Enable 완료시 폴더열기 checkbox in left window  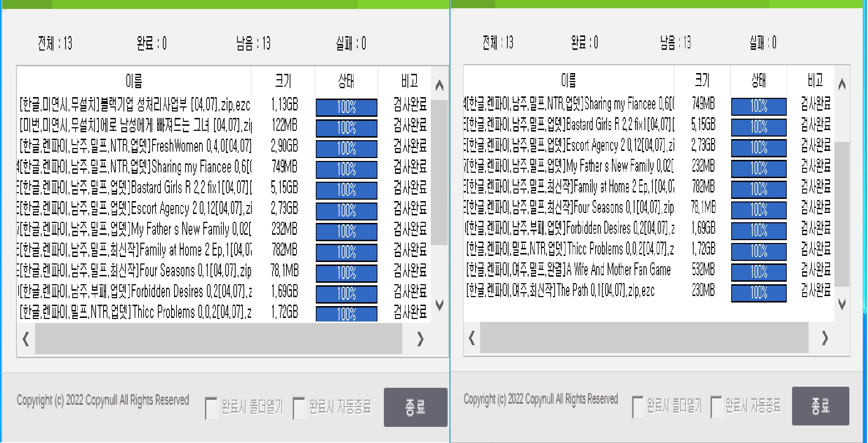(x=211, y=408)
